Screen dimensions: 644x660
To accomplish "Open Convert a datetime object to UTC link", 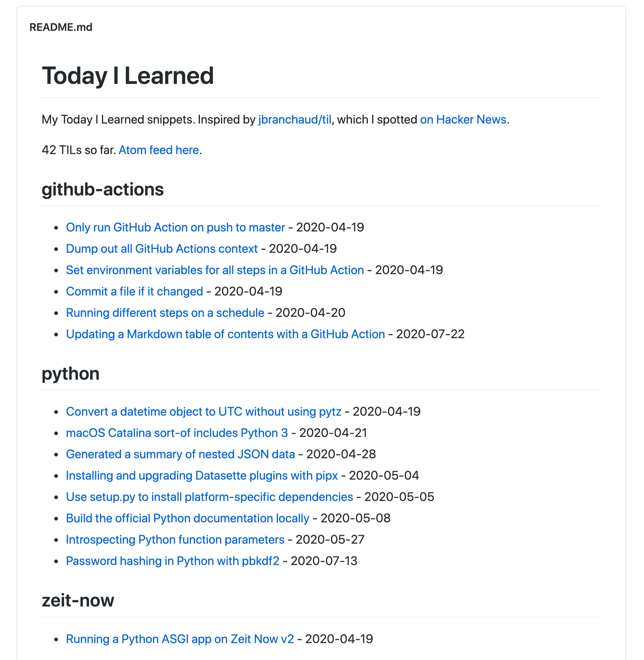I will point(204,411).
